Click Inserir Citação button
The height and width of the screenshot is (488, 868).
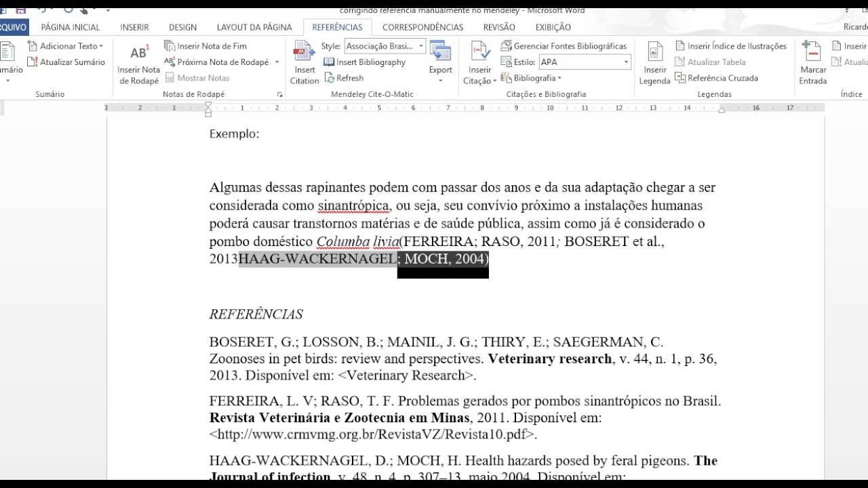(x=480, y=62)
